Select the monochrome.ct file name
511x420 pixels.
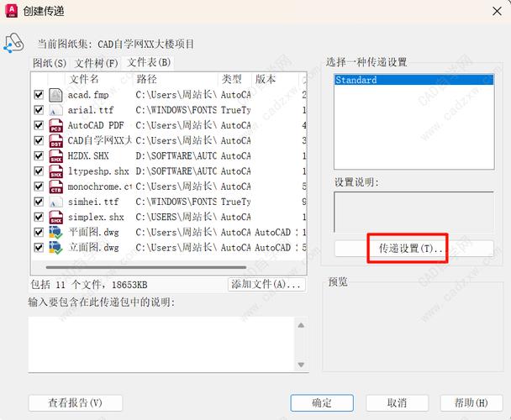(100, 186)
